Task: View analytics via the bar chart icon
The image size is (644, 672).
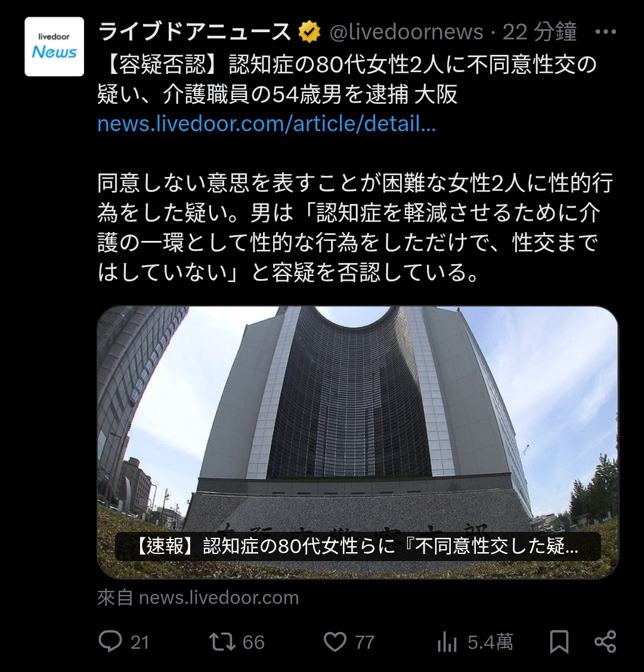Action: [447, 642]
